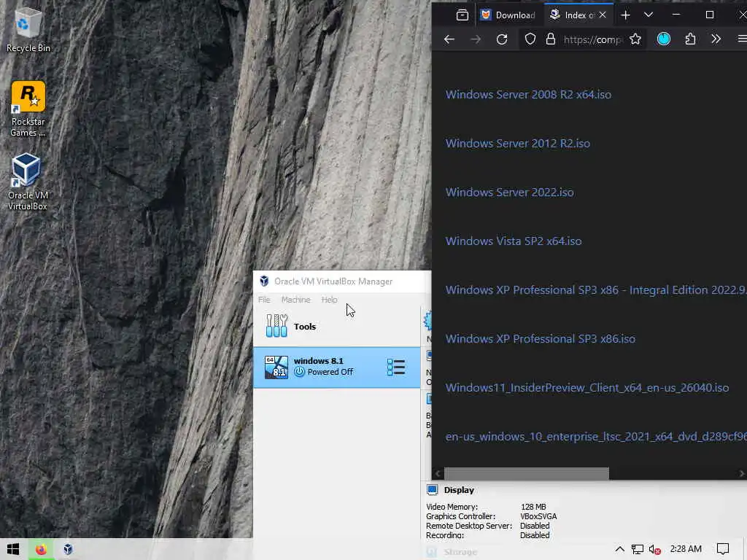
Task: Click the Display monitor icon in VirtualBox
Action: click(x=432, y=489)
